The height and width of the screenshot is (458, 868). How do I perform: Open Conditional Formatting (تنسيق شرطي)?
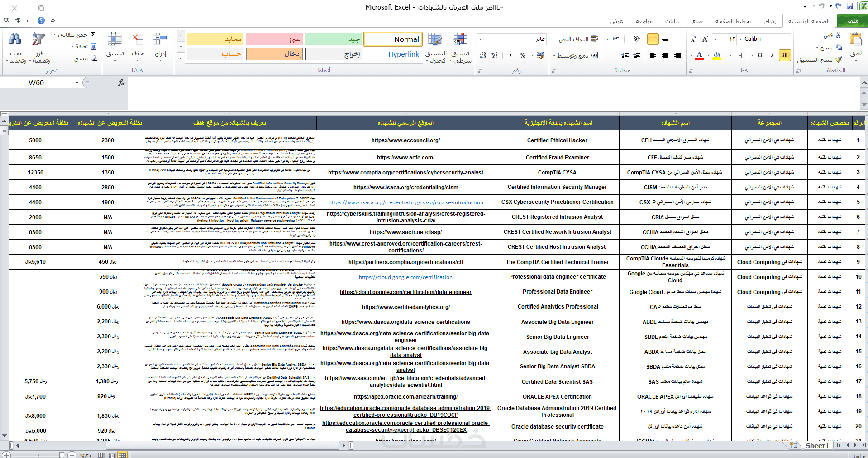(x=460, y=48)
